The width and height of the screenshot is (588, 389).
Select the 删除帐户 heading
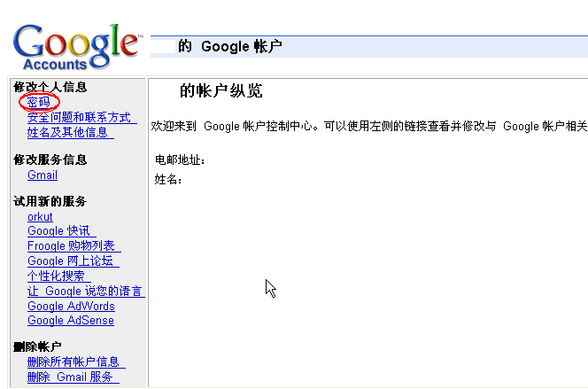[x=37, y=346]
